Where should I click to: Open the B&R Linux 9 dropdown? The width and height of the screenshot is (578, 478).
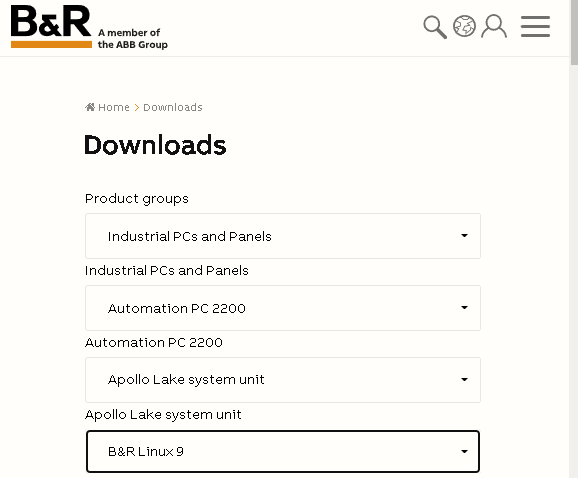pyautogui.click(x=283, y=451)
